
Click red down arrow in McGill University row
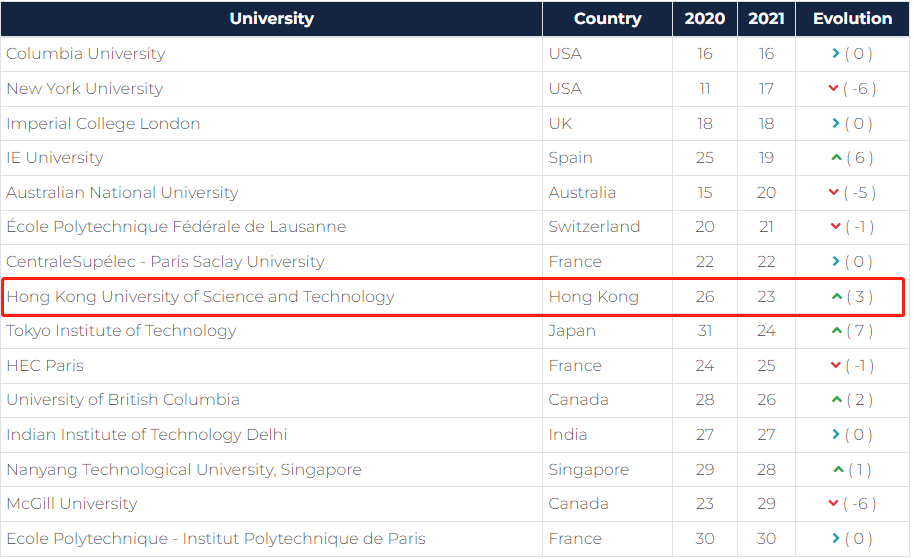coord(834,504)
